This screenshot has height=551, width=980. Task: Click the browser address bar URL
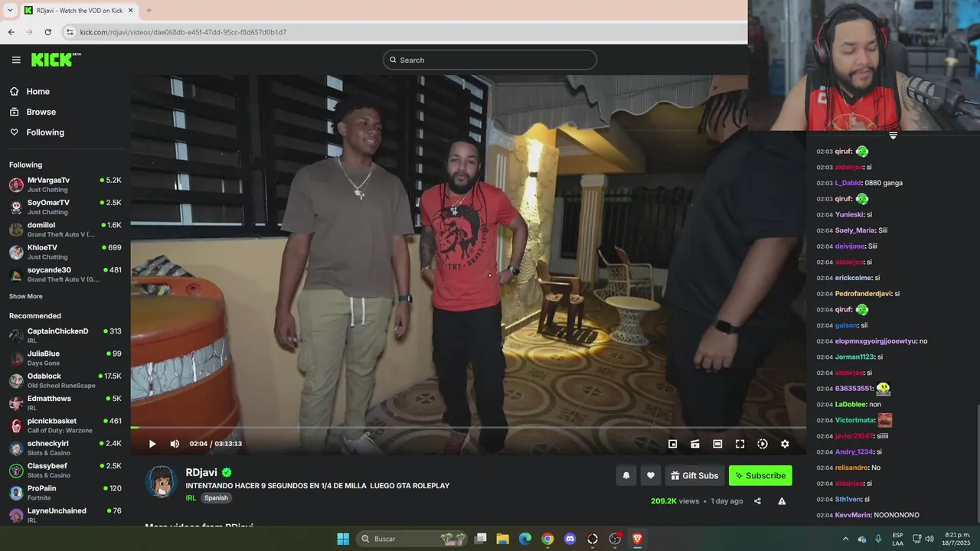[183, 32]
